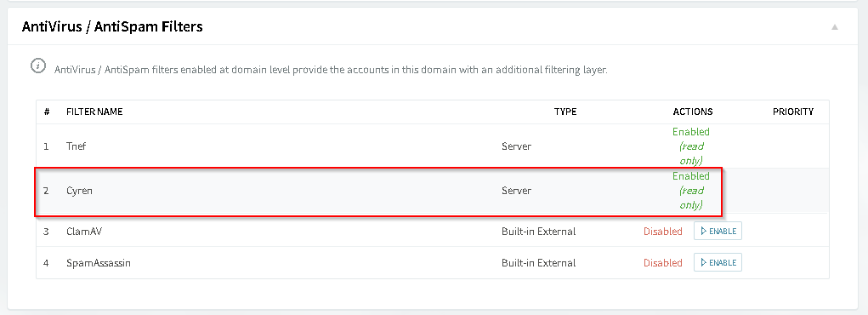
Task: Click the # column header
Action: [x=47, y=112]
